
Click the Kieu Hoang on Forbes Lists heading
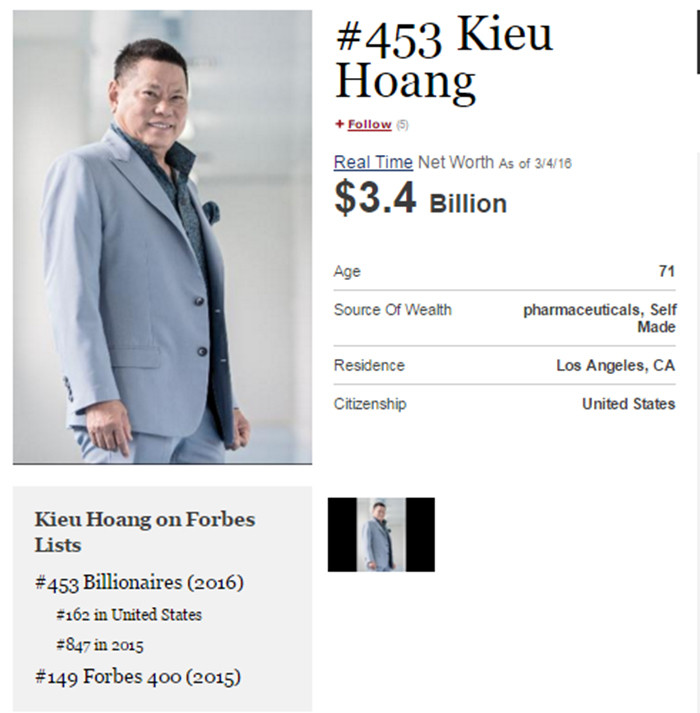pyautogui.click(x=145, y=532)
